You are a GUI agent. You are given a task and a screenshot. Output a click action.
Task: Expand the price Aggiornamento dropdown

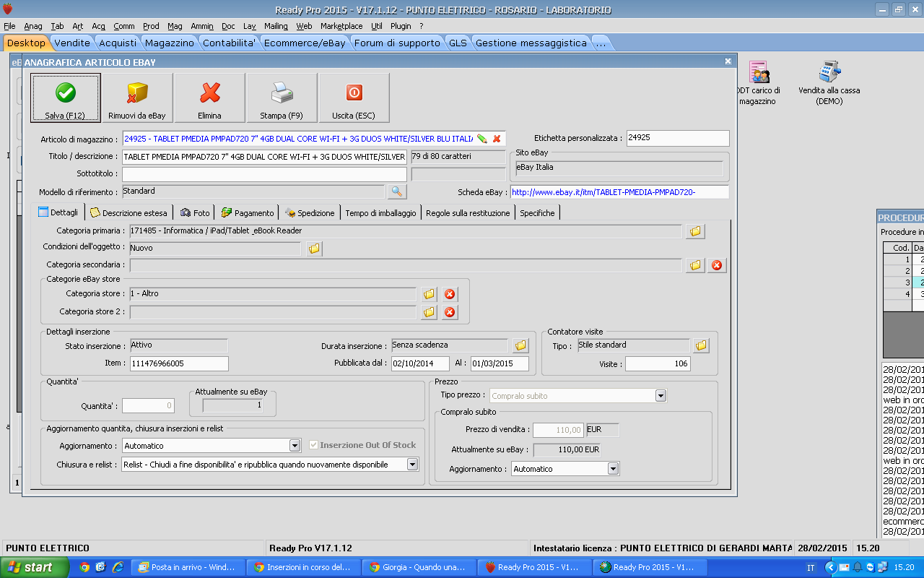click(613, 469)
